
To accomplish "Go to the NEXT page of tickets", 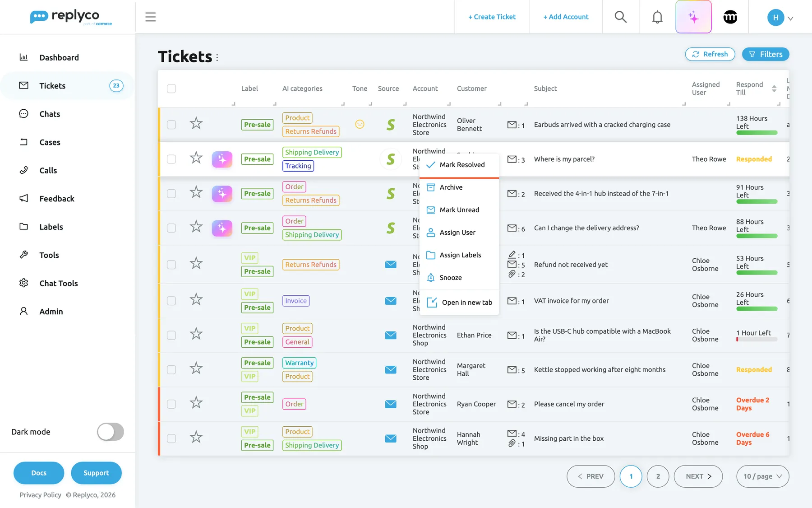I will coord(698,476).
